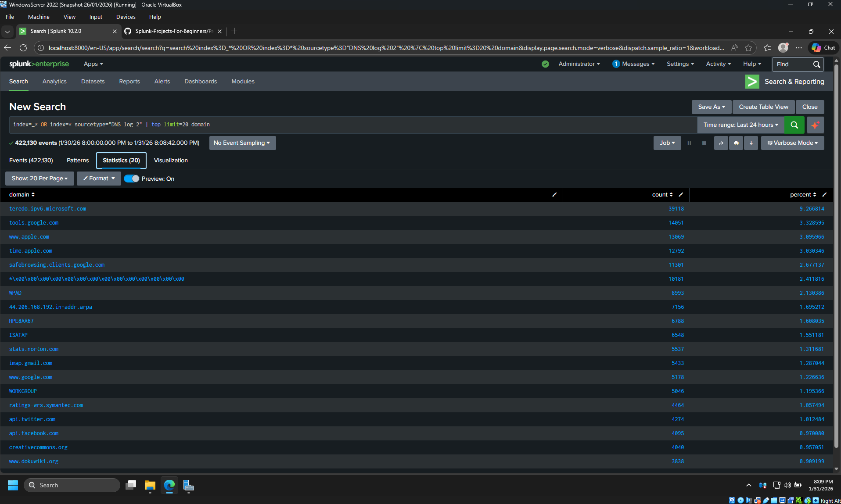Switch to the Visualization tab
Viewport: 841px width, 504px height.
(171, 161)
